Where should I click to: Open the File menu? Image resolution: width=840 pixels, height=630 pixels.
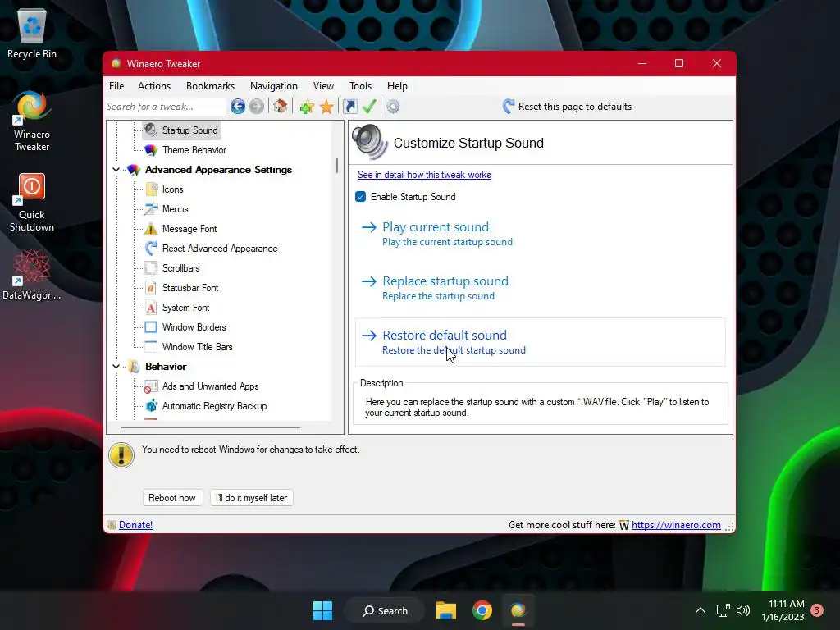pyautogui.click(x=116, y=85)
